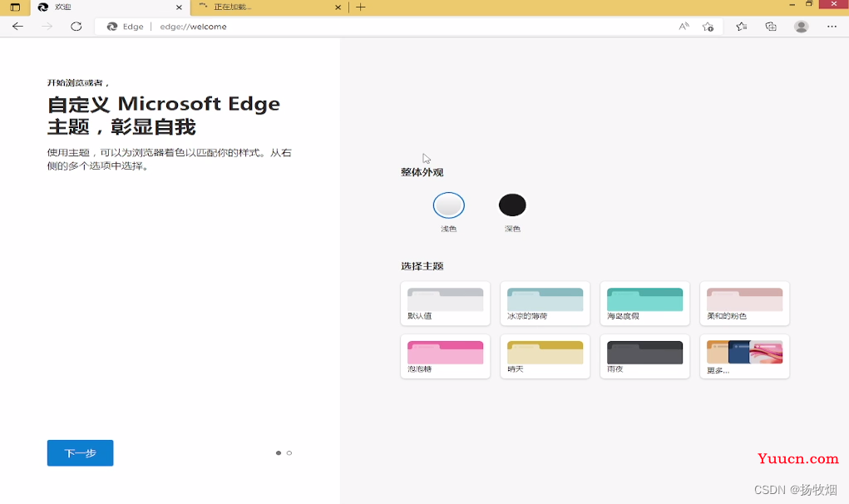Restore the browser window size
Image resolution: width=849 pixels, height=504 pixels.
[809, 4]
